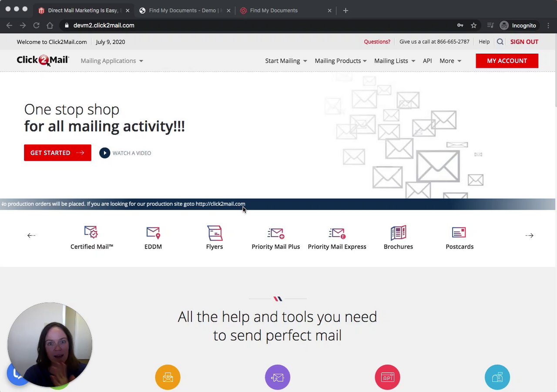557x392 pixels.
Task: Close the Find My Documents - Demo tab
Action: (228, 10)
